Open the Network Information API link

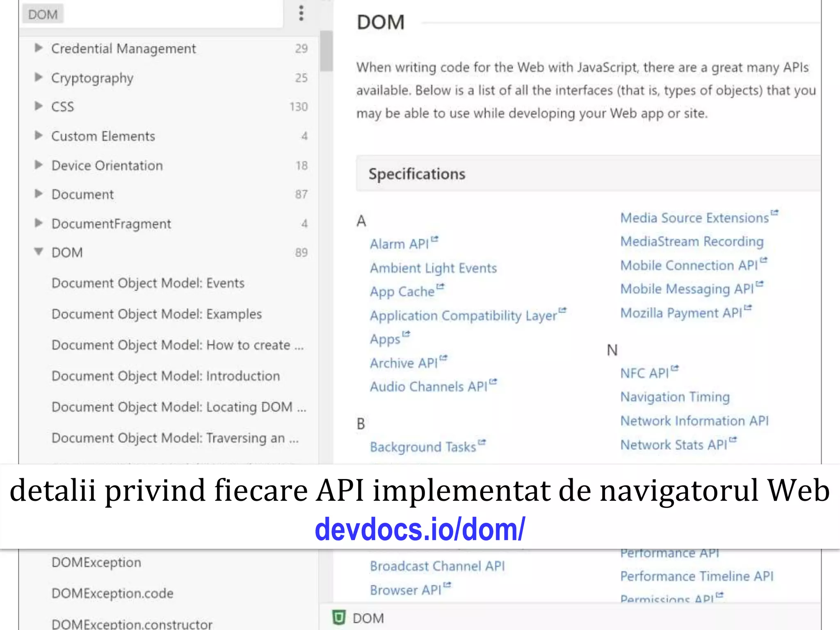tap(694, 421)
